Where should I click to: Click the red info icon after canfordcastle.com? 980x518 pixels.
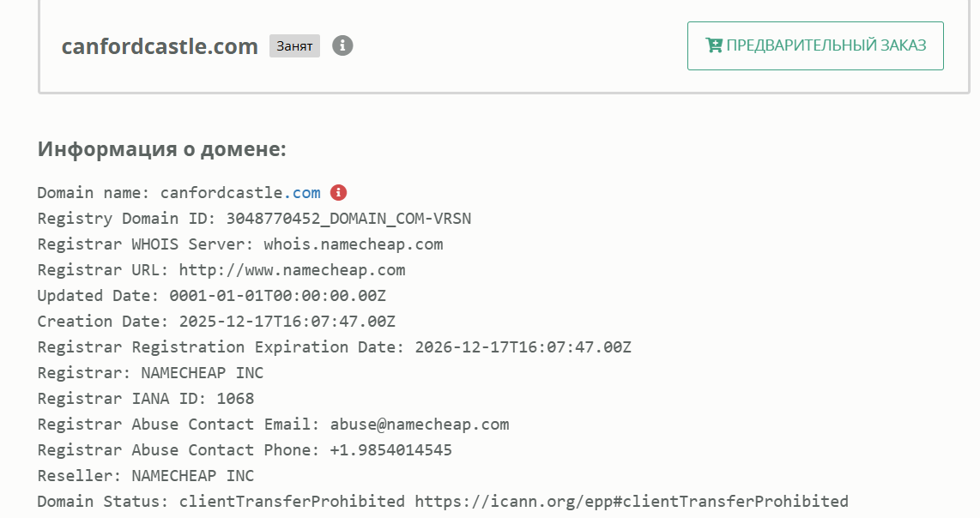(338, 192)
